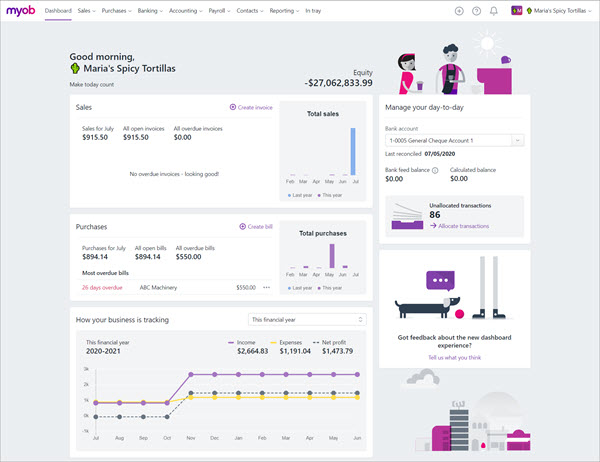600x462 pixels.
Task: Click the Create invoice link
Action: tap(250, 106)
